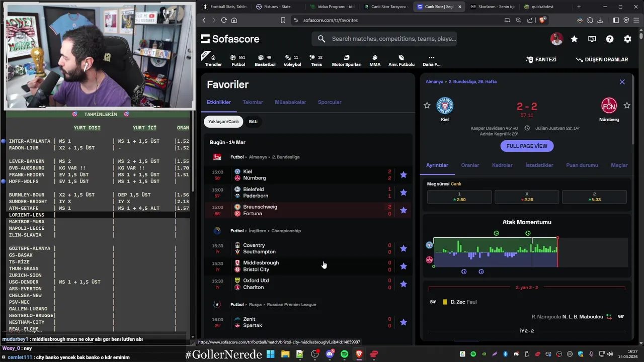Click the home win odds 2.60
644x362 pixels.
[459, 197]
